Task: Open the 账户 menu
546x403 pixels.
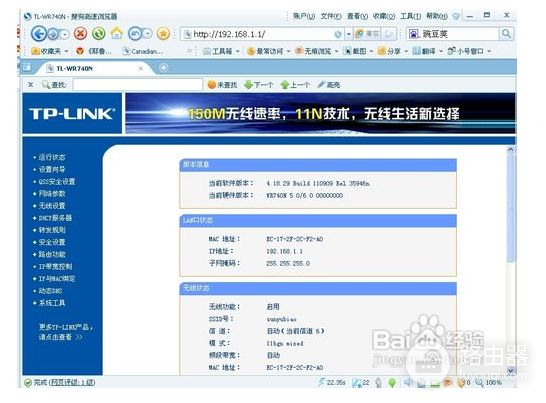Action: pyautogui.click(x=304, y=16)
